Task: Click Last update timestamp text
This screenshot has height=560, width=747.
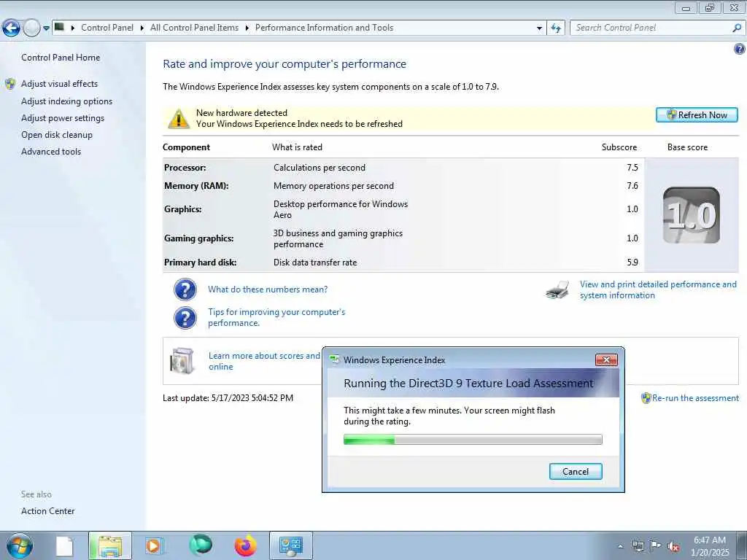Action: point(228,398)
